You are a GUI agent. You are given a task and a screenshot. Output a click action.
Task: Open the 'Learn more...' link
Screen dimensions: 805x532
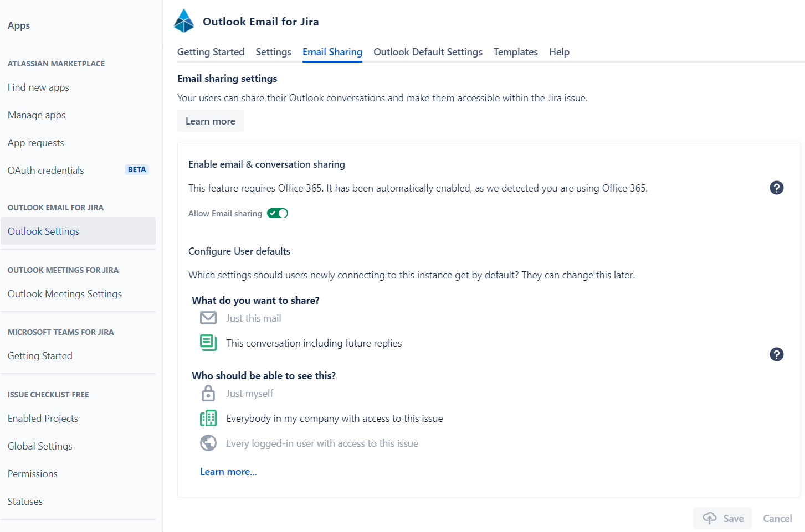point(228,471)
